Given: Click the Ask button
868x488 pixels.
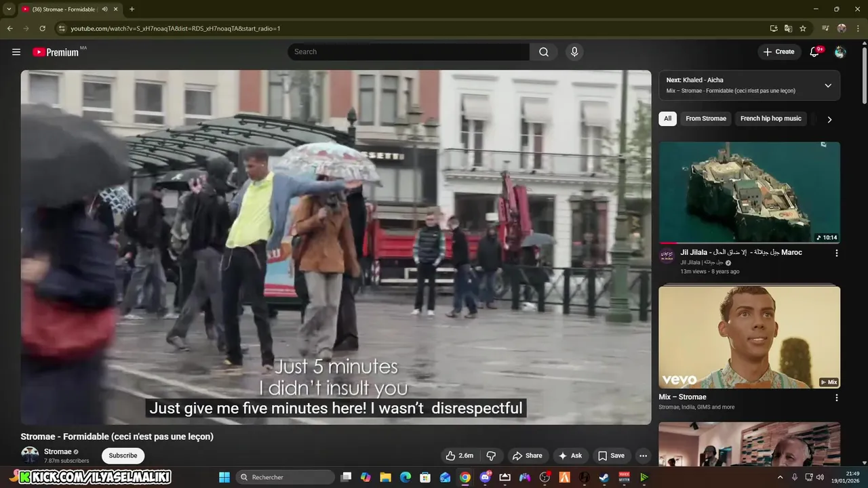Looking at the screenshot, I should point(570,455).
